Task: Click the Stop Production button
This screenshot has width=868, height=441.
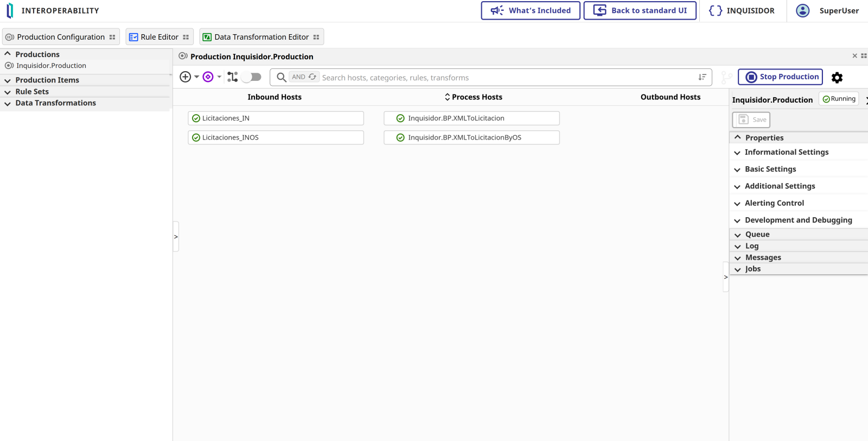Action: pos(780,77)
